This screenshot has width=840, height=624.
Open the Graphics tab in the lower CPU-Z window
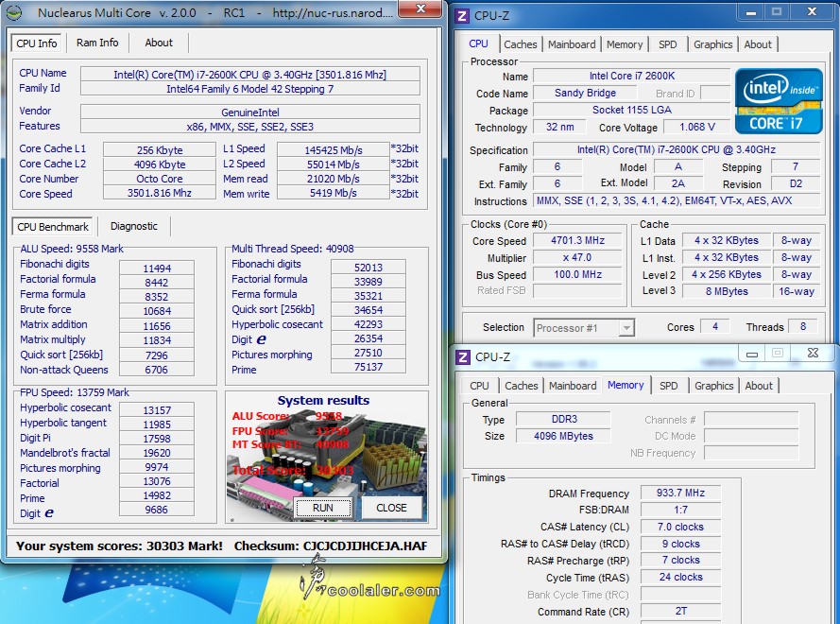pyautogui.click(x=714, y=386)
